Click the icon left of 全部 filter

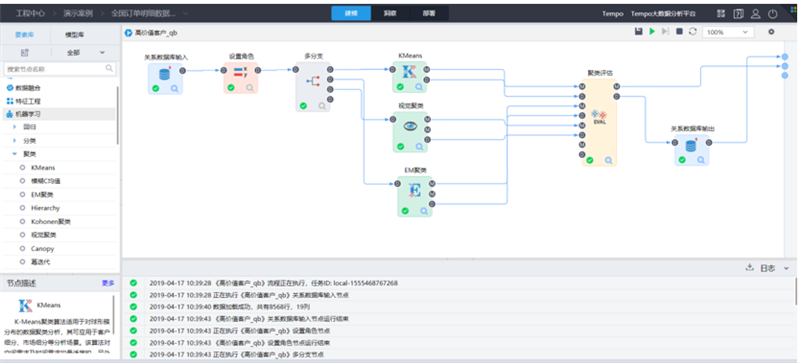[24, 53]
